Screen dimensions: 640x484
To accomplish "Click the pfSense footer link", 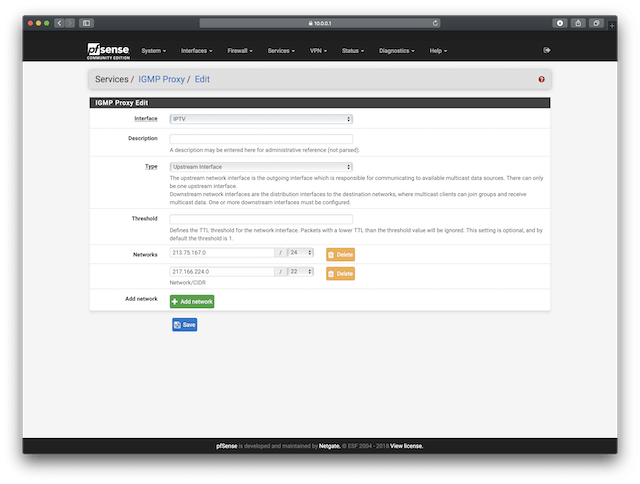I will pos(227,446).
